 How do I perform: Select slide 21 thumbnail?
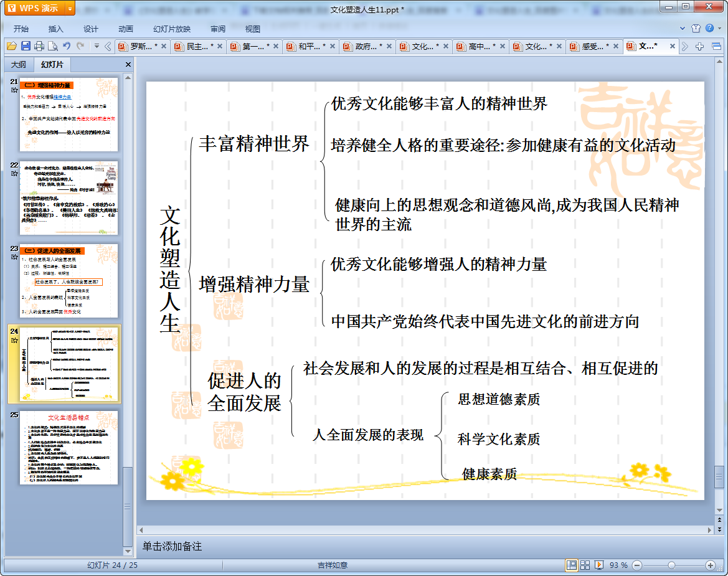pos(69,114)
